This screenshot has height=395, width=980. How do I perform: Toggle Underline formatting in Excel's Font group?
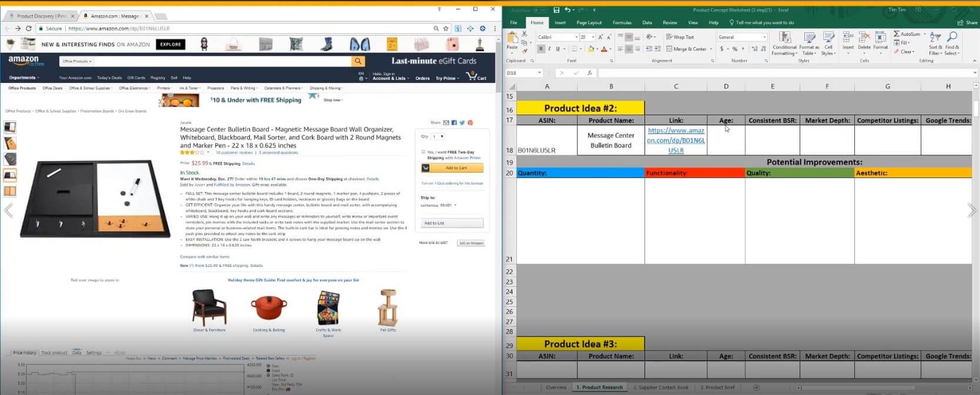(x=557, y=49)
